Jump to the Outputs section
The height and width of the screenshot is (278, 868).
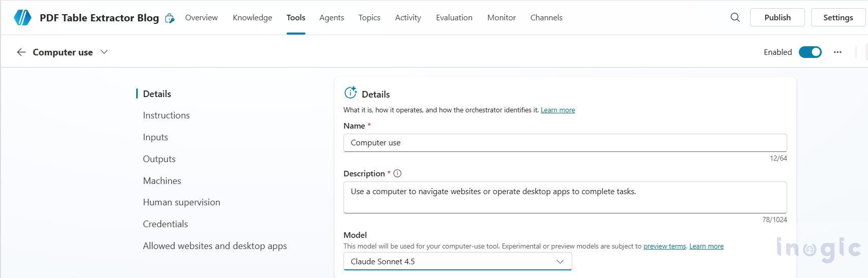click(159, 159)
